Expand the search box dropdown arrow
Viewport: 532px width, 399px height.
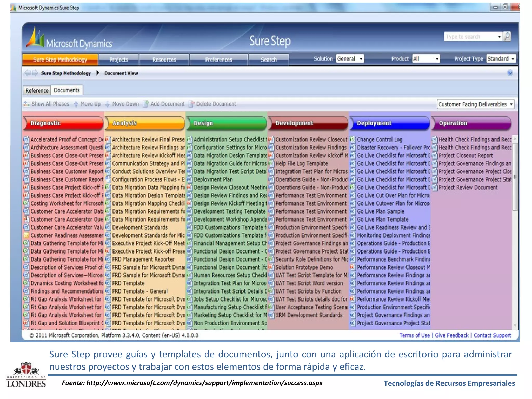click(x=499, y=37)
